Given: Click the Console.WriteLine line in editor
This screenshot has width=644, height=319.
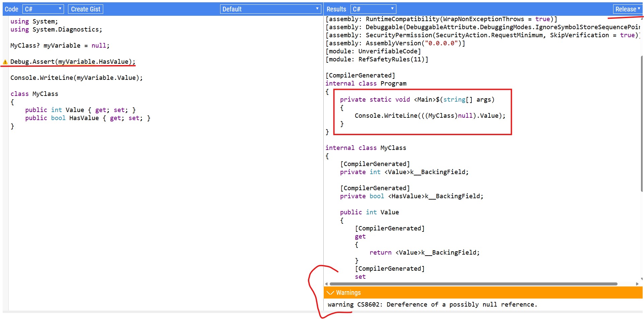Looking at the screenshot, I should tap(76, 77).
